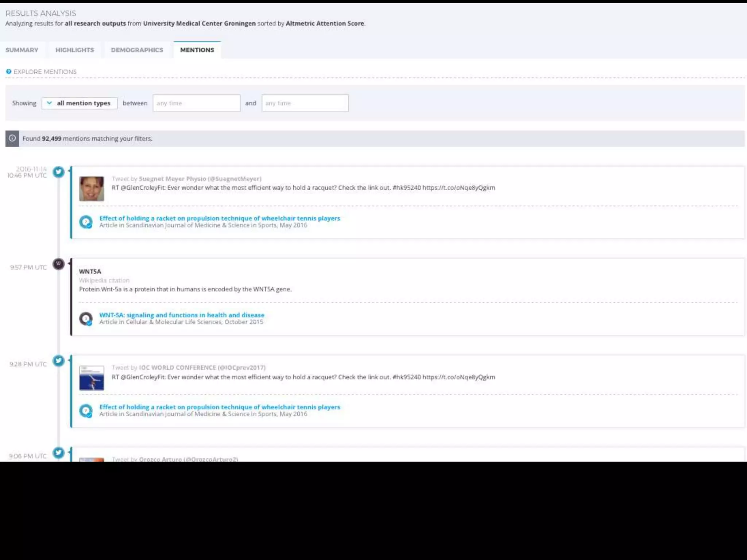This screenshot has width=747, height=560.
Task: Click the Twitter icon beside the 9:28 PM mention
Action: [x=58, y=361]
